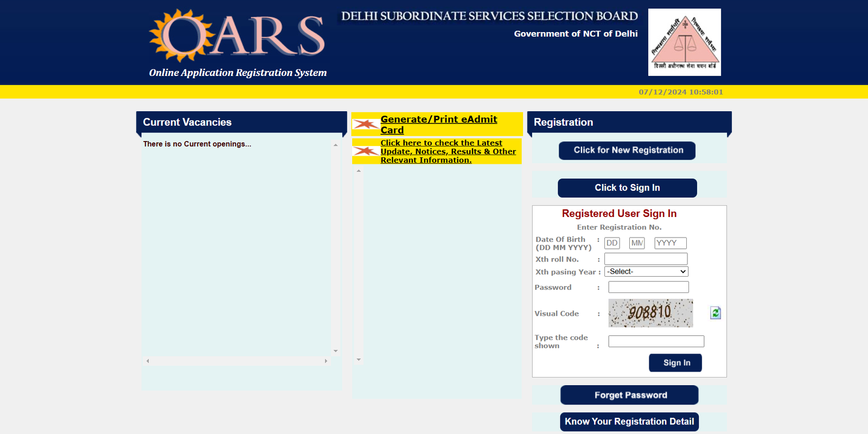This screenshot has width=868, height=434.
Task: Click star icon beside Latest Update link
Action: pos(366,151)
